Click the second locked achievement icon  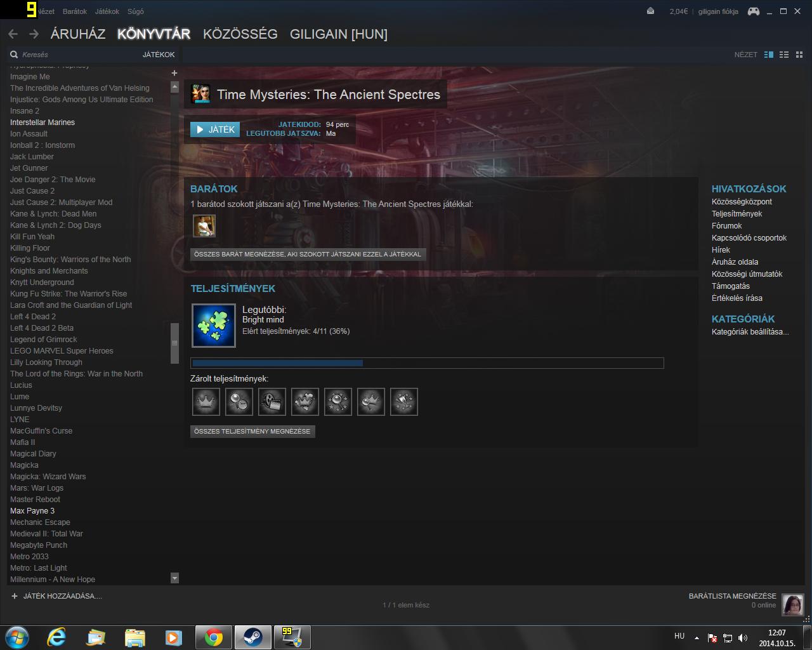[239, 402]
